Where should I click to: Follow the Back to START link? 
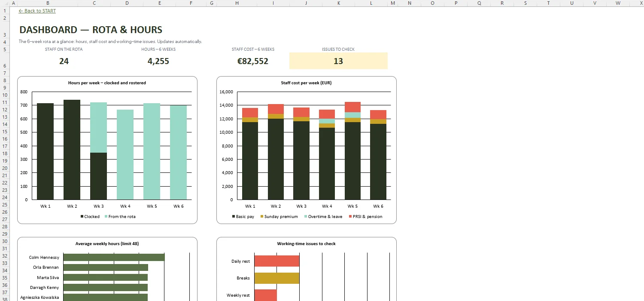(x=37, y=11)
